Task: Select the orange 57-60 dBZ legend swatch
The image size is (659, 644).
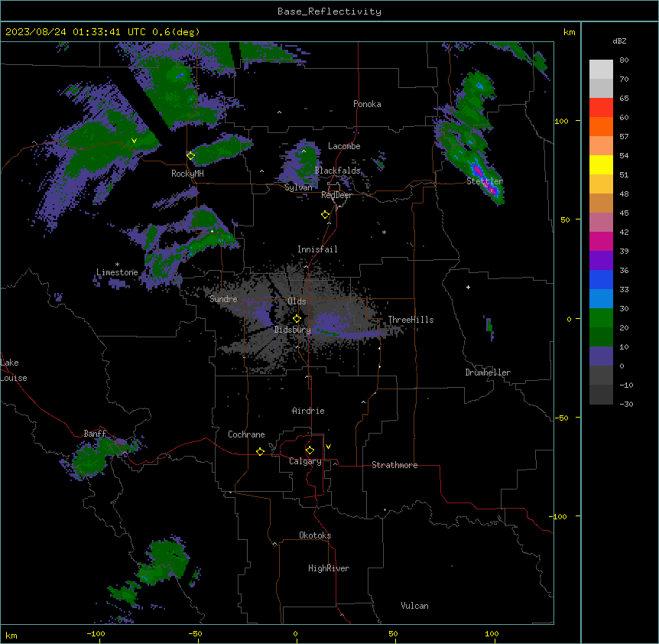Action: pos(601,126)
